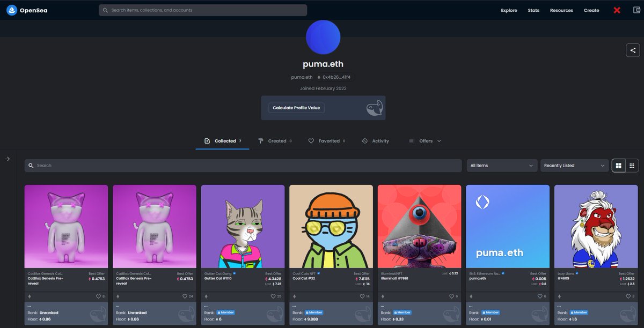Expand the filter sidebar arrow

(x=8, y=159)
